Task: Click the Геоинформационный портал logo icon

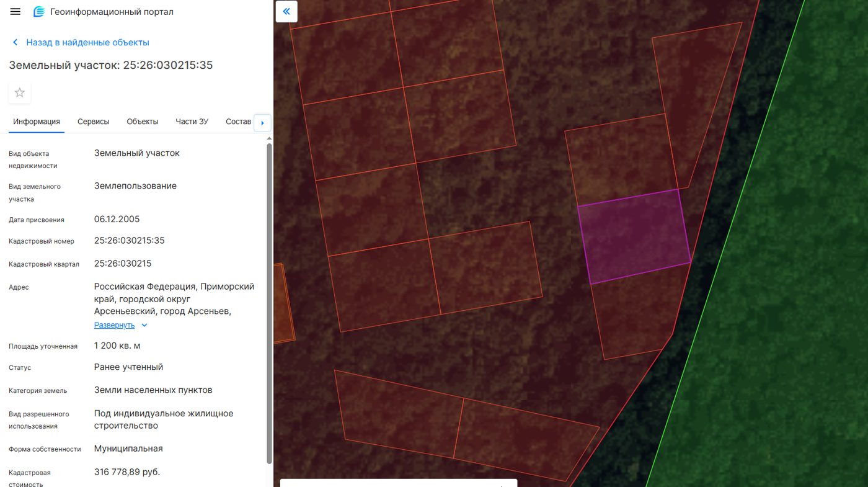Action: [39, 12]
